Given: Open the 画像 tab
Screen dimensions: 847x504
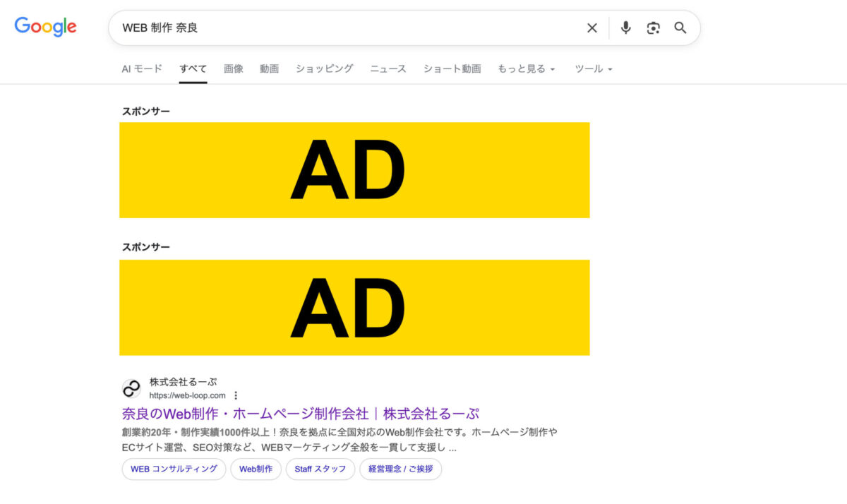Looking at the screenshot, I should point(234,68).
